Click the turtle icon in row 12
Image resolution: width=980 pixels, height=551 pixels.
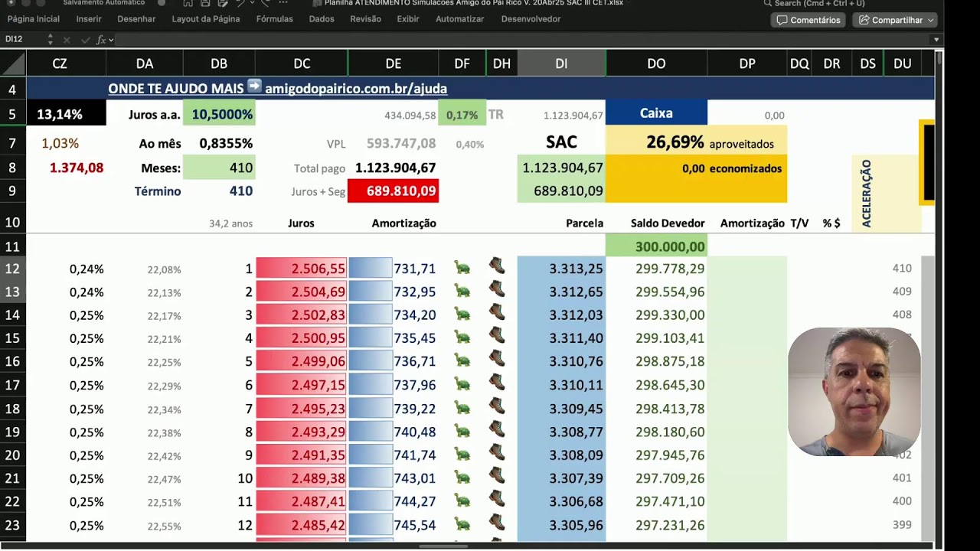pos(462,268)
